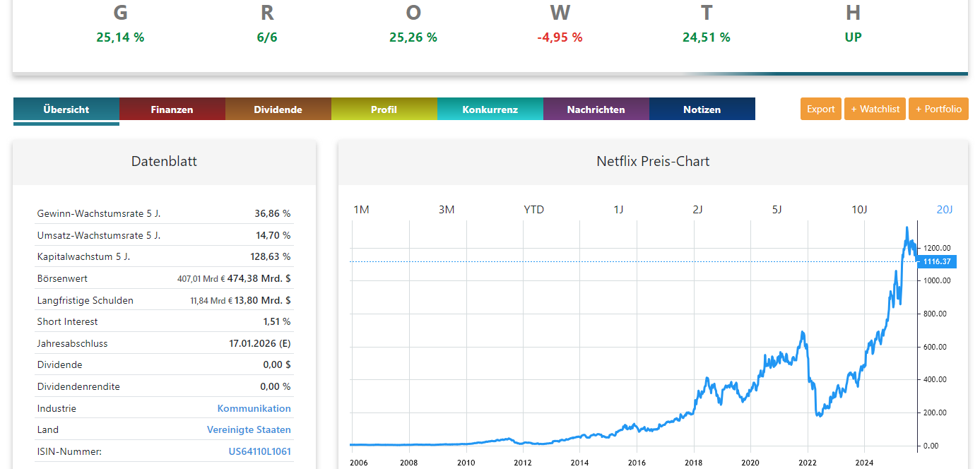Set chart range to 1M
This screenshot has width=980, height=469.
(361, 210)
